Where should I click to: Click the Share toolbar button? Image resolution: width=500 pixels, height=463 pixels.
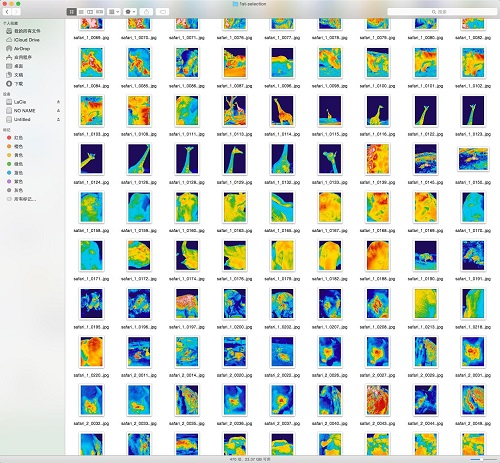click(146, 12)
